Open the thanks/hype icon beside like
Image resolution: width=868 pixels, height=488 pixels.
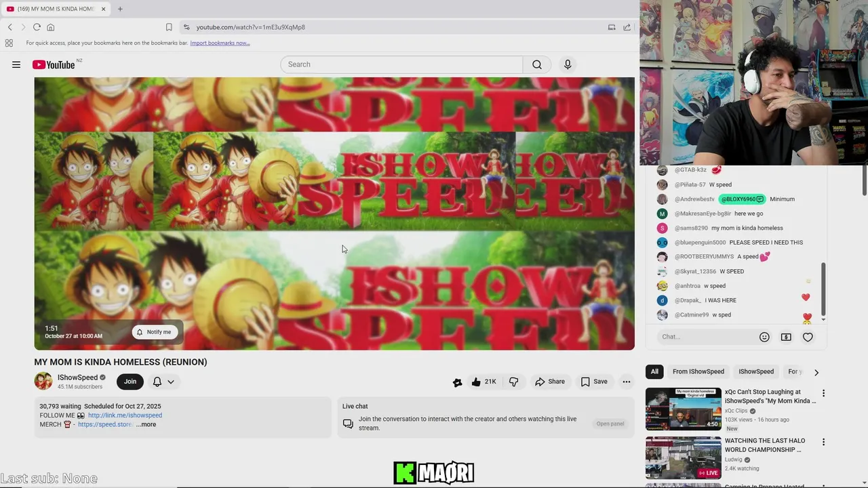[458, 382]
